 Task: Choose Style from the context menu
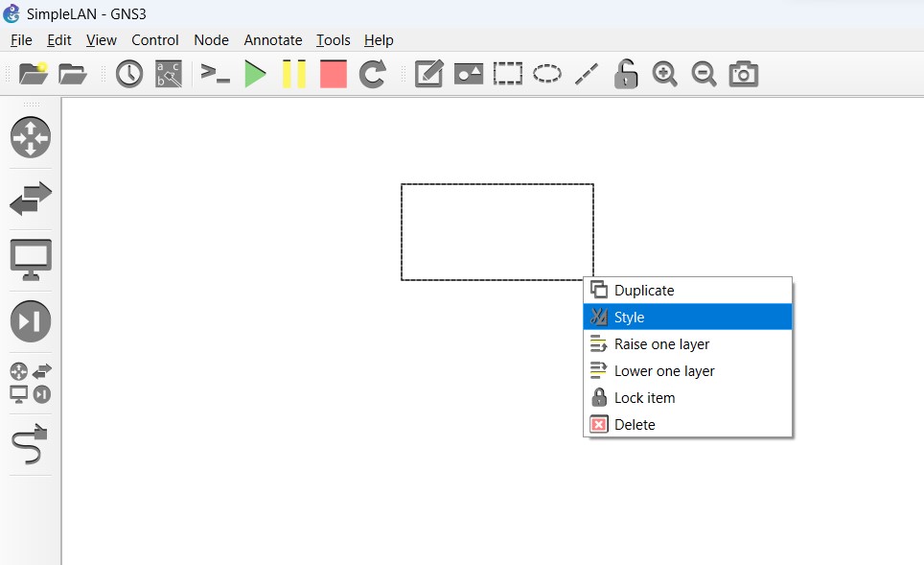tap(687, 317)
